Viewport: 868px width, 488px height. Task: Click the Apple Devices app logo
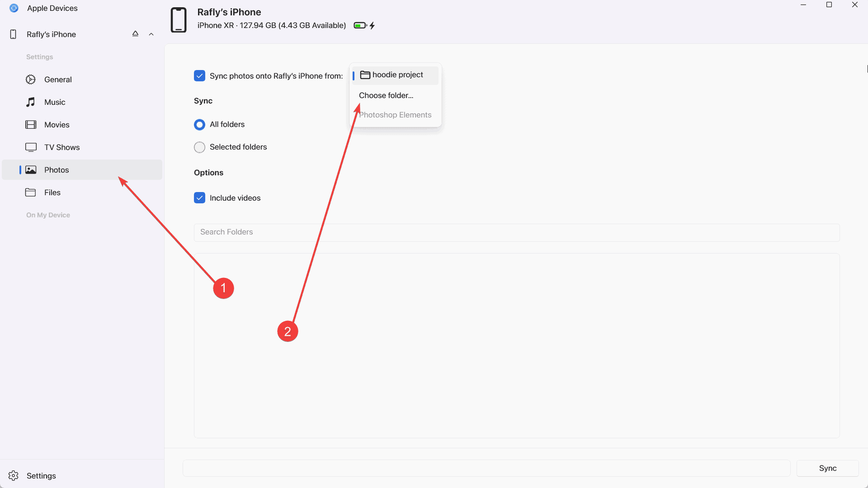(14, 8)
